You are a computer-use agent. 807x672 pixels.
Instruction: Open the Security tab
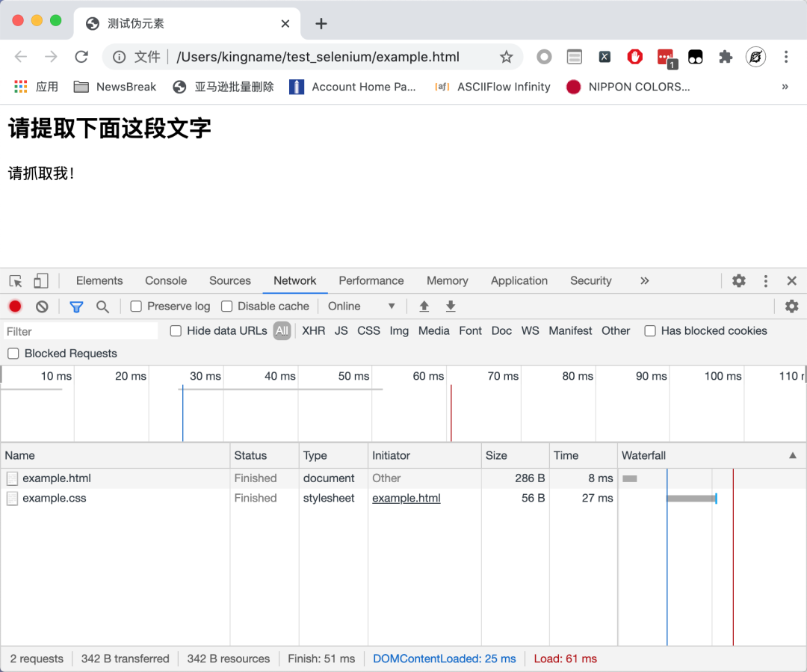coord(590,280)
